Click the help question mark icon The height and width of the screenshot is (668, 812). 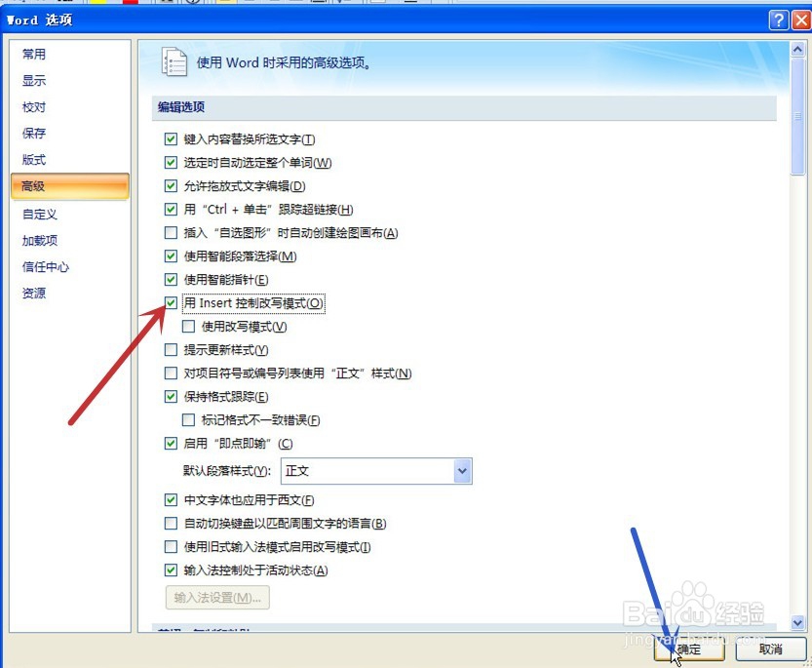point(778,20)
